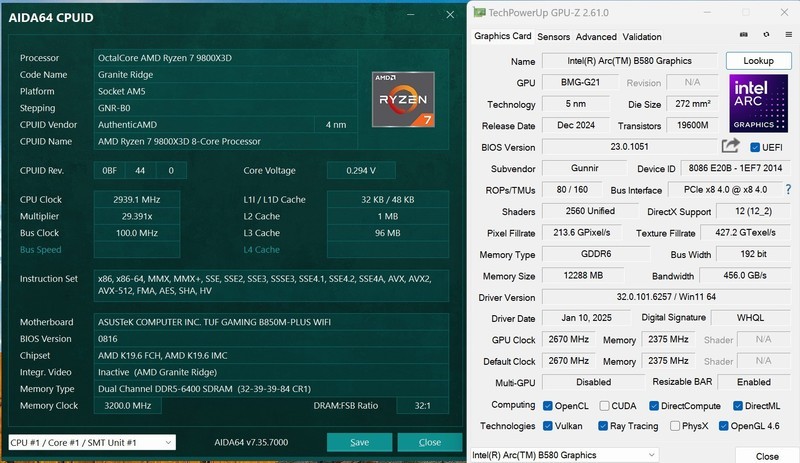Click the GPU-Z title bar app icon
Viewport: 800px width, 463px height.
pos(479,12)
